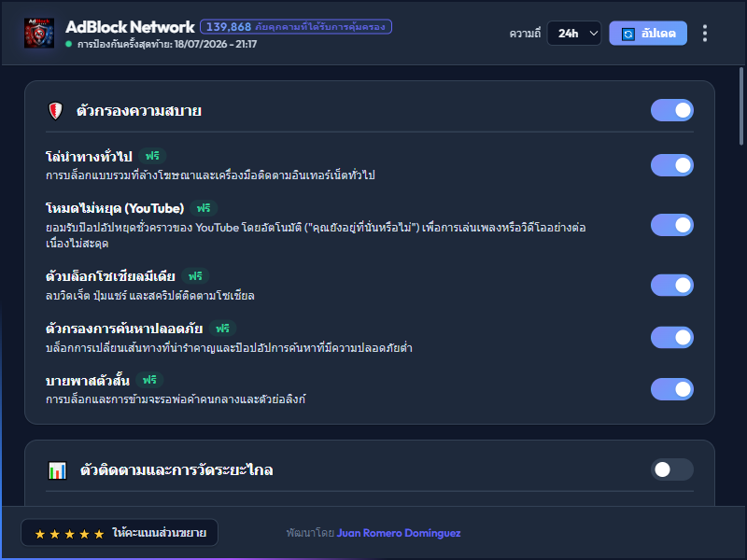The width and height of the screenshot is (747, 560).
Task: Switch off ตัวกรองการค้นหาปลอดภัย
Action: 671,337
